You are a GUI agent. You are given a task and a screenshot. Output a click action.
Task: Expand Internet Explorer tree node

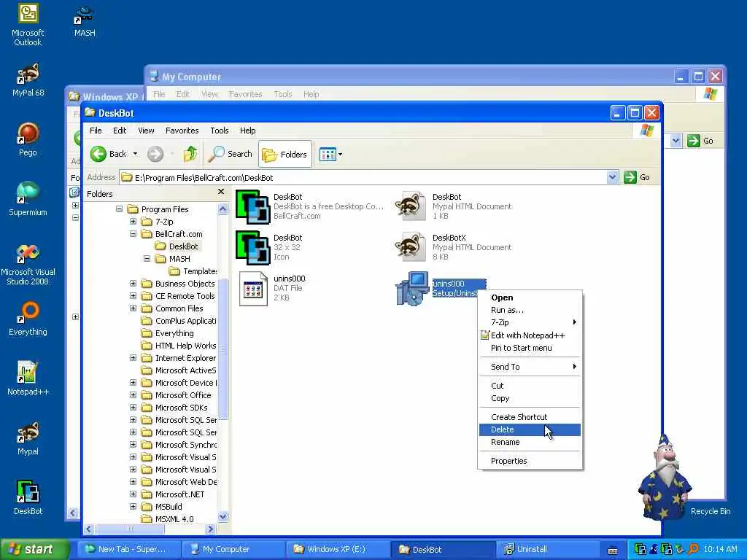tap(133, 357)
